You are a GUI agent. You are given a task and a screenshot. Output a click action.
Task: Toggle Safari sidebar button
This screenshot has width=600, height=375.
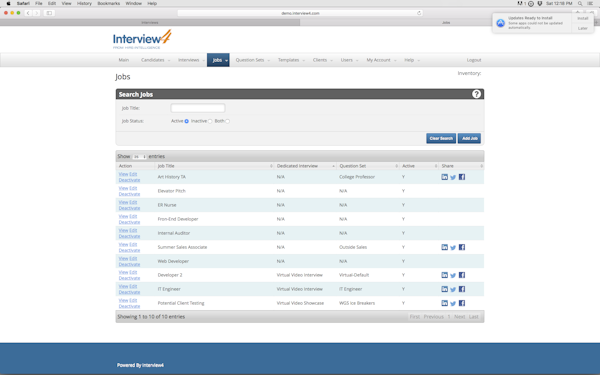(x=49, y=13)
